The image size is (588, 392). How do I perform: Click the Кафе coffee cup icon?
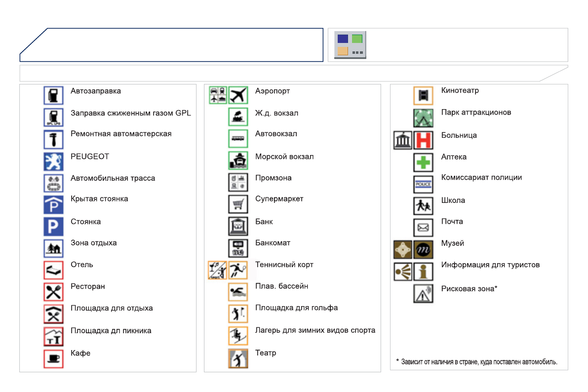click(x=53, y=359)
